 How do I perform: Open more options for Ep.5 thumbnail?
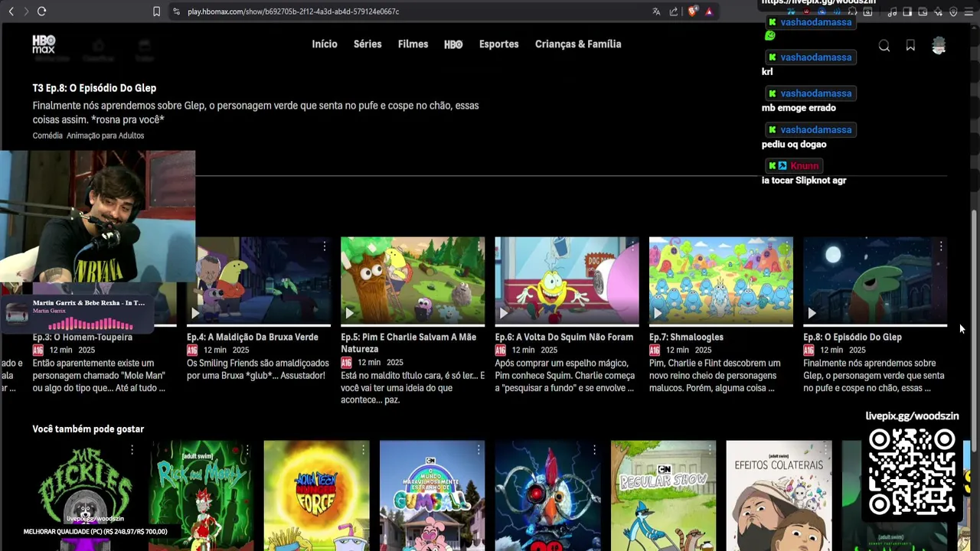point(479,246)
